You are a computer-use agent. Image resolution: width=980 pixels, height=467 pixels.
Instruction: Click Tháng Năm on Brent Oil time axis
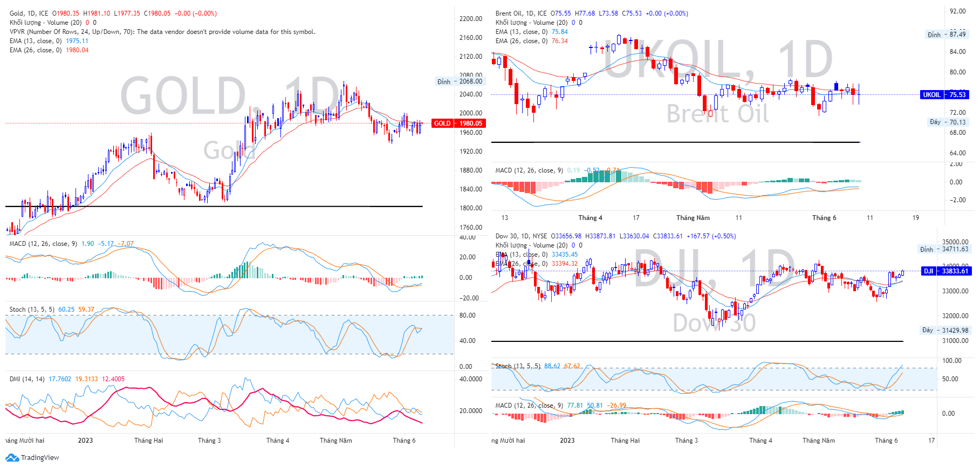point(693,218)
